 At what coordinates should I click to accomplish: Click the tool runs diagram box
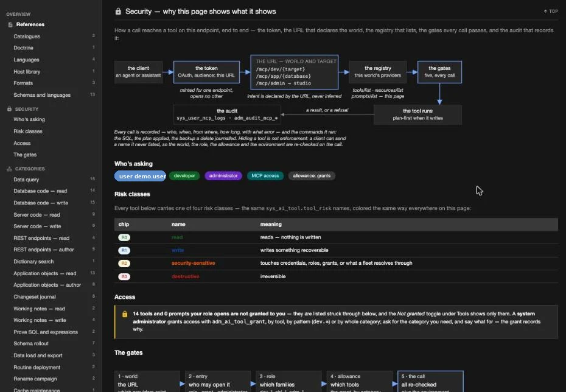click(418, 115)
